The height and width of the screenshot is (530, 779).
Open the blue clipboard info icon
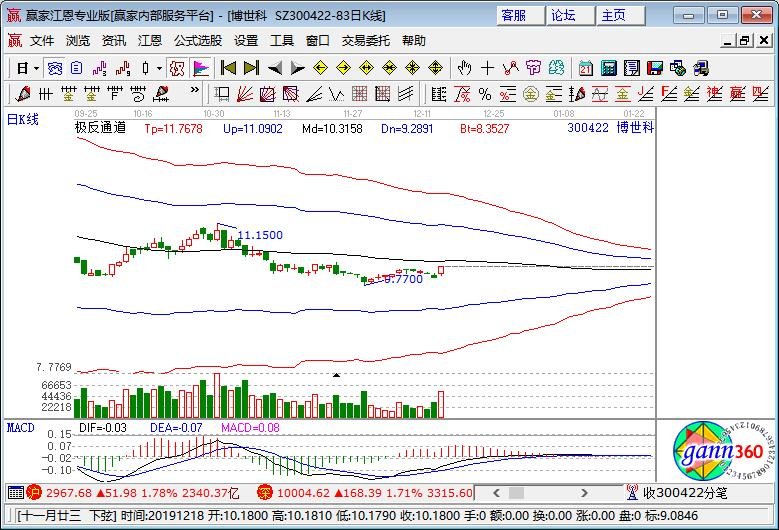(77, 68)
